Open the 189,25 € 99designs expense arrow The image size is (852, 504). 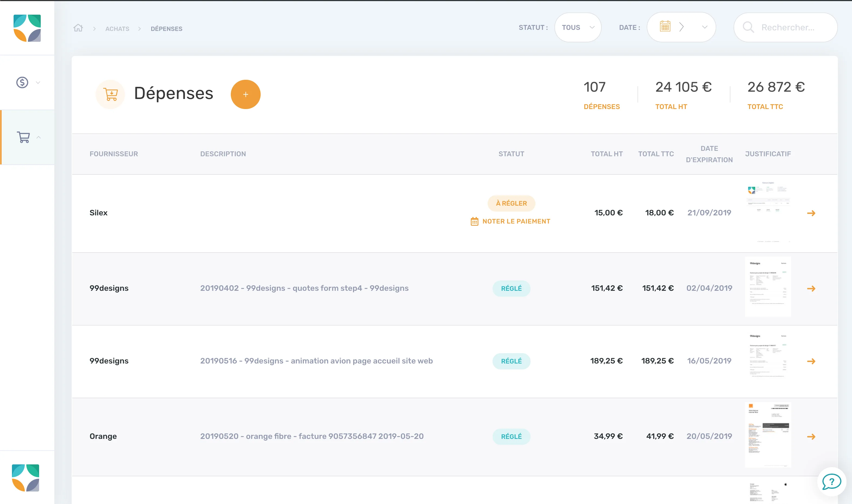[811, 361]
